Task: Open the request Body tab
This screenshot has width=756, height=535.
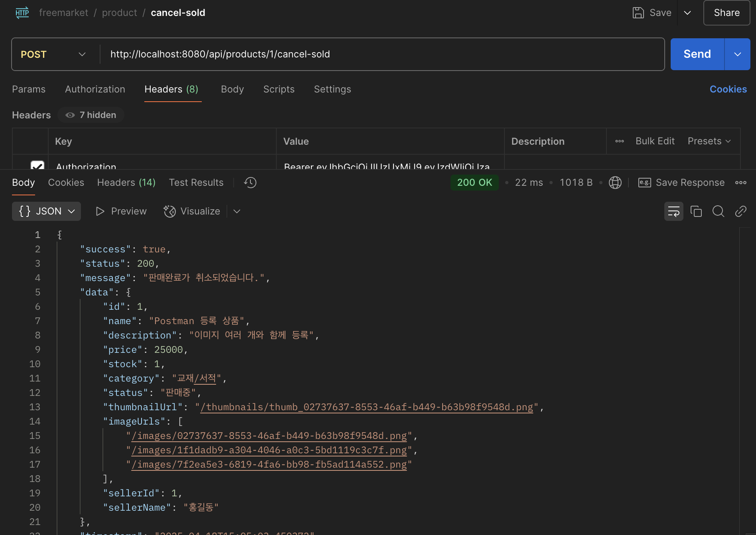Action: click(232, 89)
